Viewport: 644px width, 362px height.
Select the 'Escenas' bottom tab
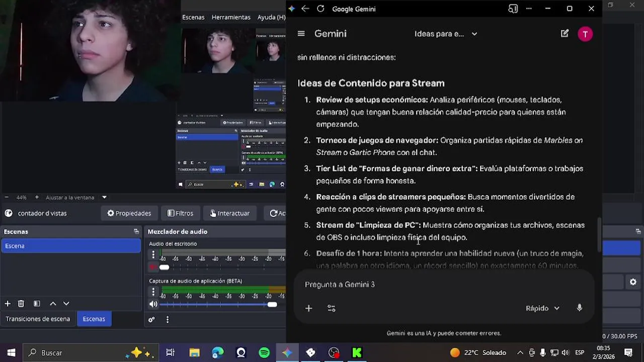coord(94,319)
